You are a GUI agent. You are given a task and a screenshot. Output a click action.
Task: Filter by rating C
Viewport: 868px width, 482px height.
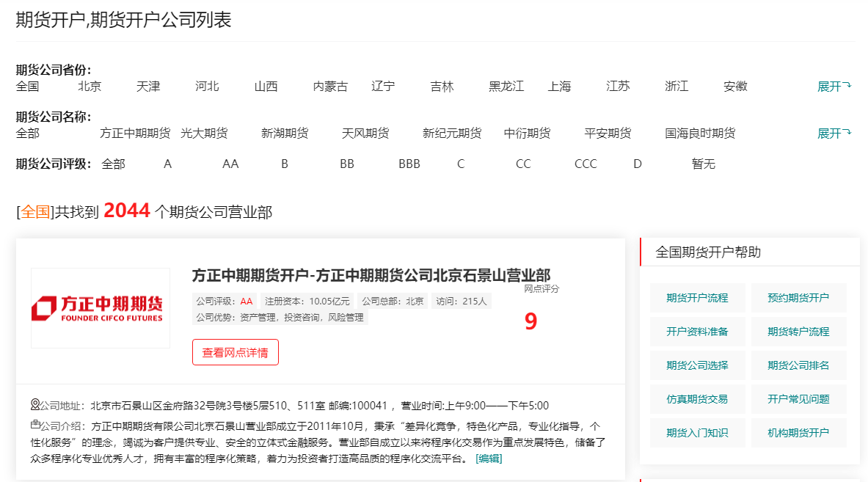(x=461, y=164)
